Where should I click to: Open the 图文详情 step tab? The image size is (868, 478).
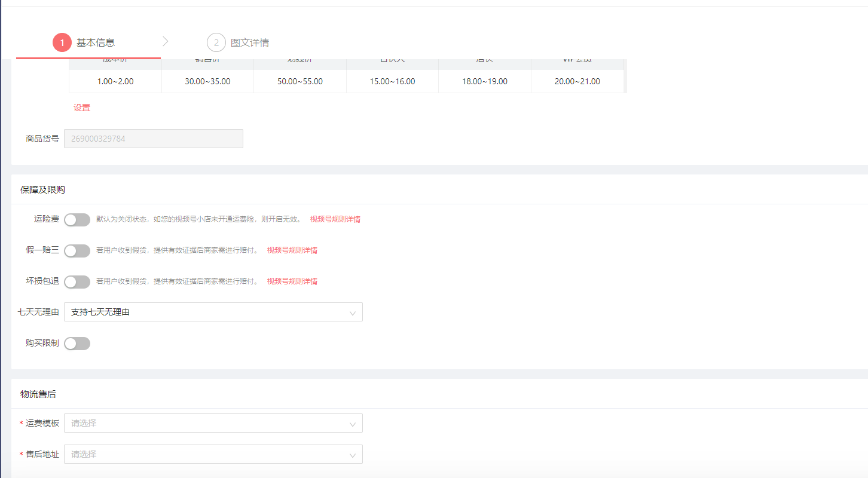(238, 43)
